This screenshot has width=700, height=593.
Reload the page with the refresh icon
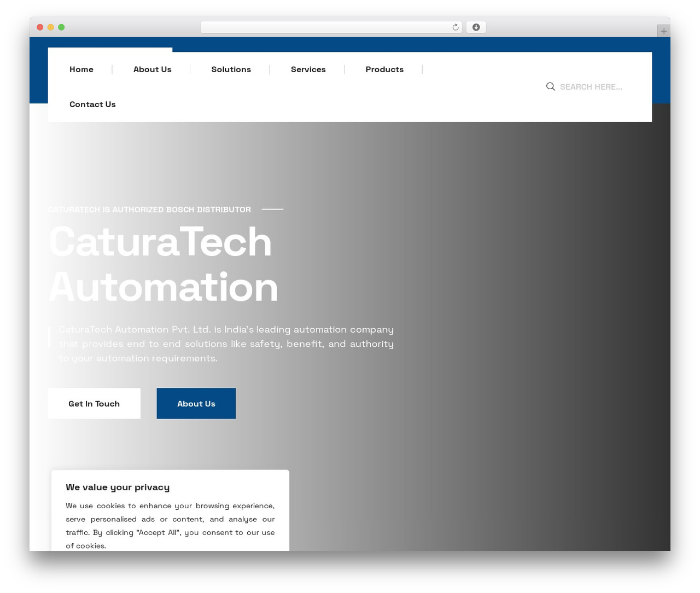point(456,27)
